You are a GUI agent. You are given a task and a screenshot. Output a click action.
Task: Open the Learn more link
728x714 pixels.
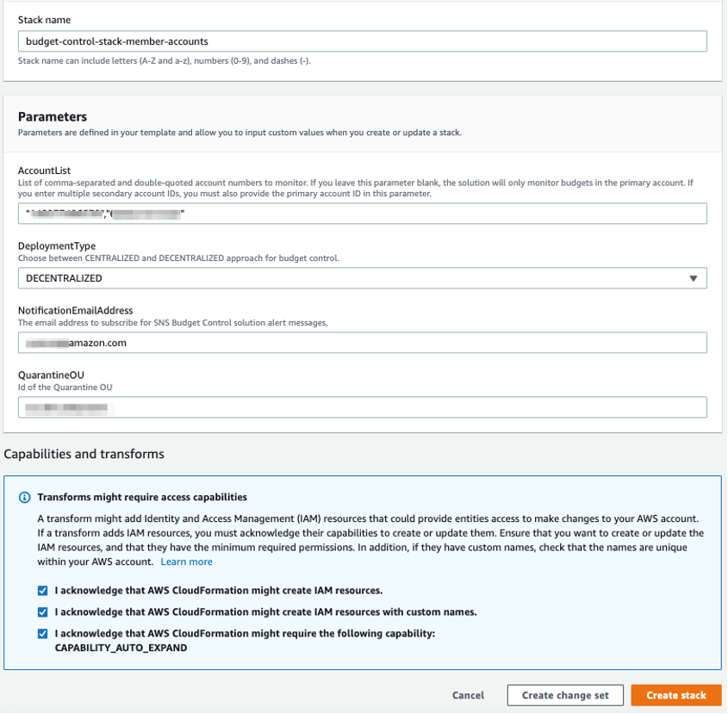coord(186,562)
